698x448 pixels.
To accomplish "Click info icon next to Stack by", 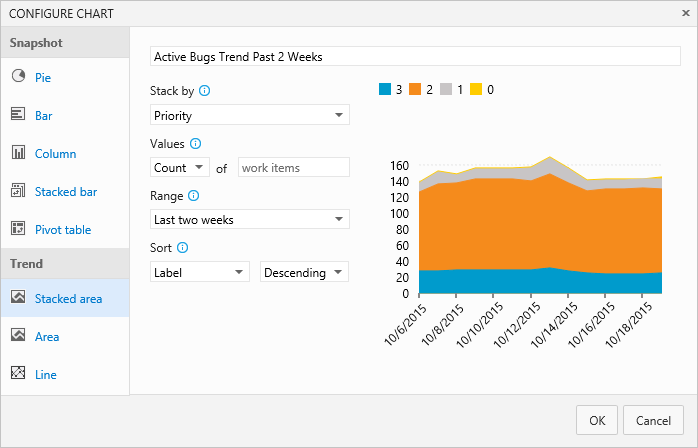I will [204, 91].
